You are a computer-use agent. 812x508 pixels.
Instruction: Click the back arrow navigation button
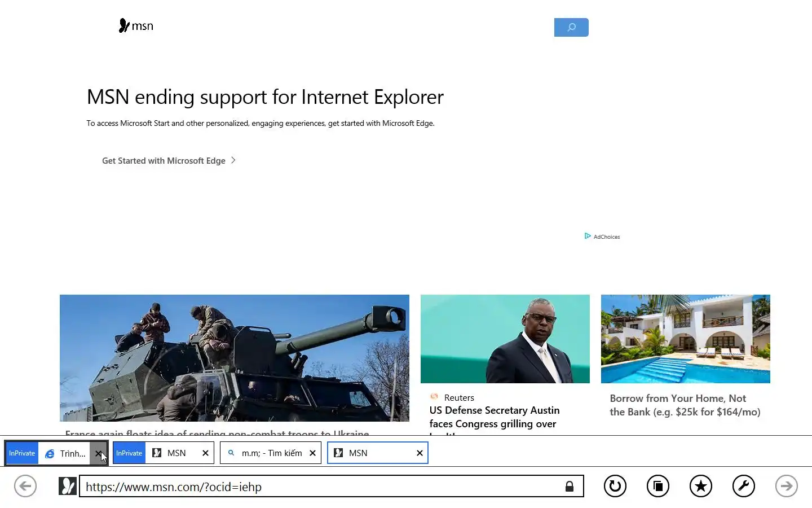coord(25,486)
